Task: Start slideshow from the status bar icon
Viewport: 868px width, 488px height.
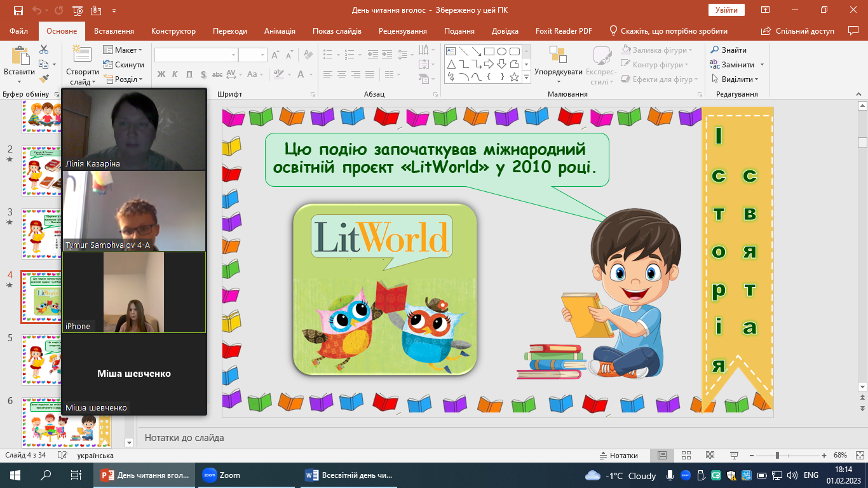Action: click(x=734, y=456)
